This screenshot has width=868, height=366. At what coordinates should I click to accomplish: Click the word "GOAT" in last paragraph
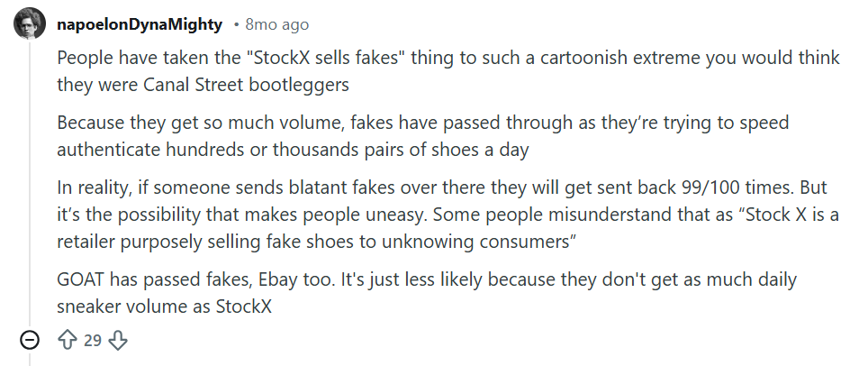pos(80,280)
